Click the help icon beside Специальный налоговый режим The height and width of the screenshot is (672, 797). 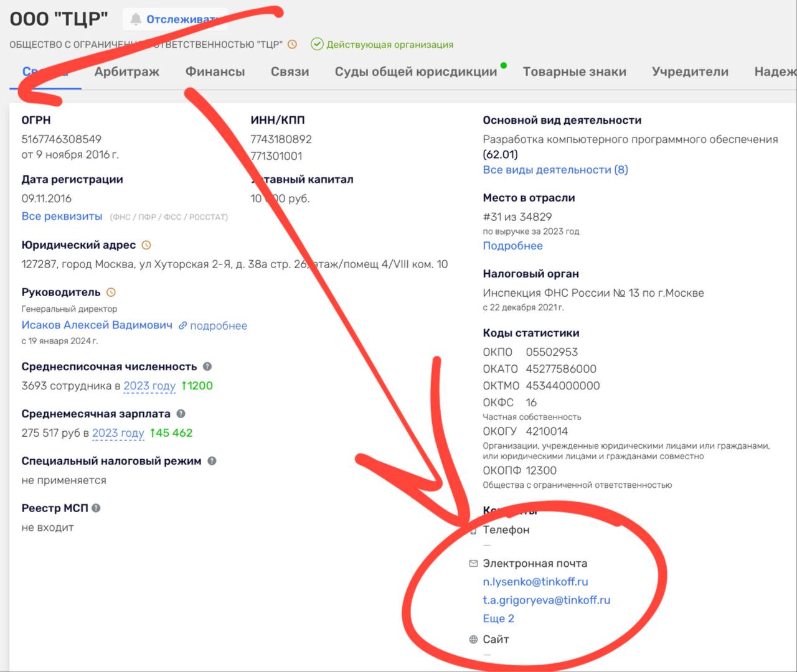point(212,461)
